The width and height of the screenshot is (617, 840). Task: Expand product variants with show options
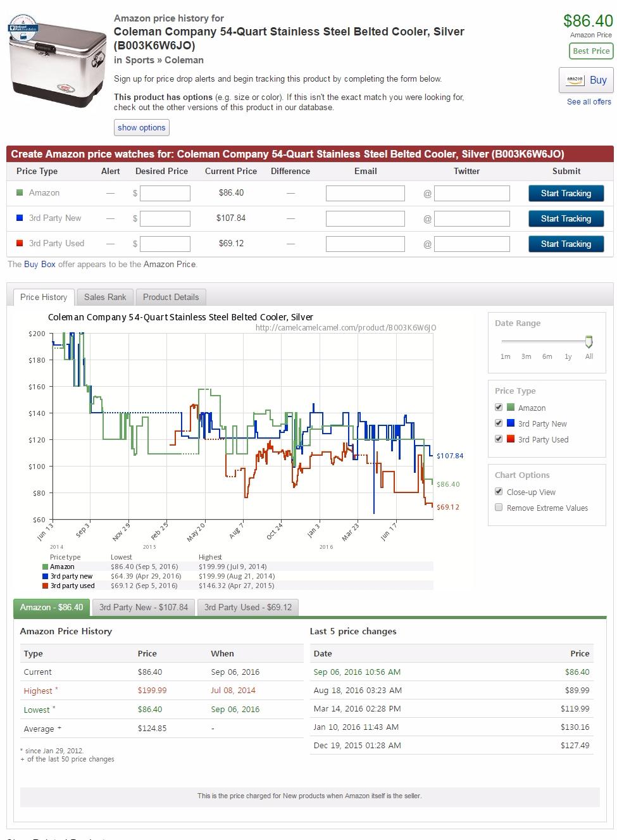[x=142, y=127]
